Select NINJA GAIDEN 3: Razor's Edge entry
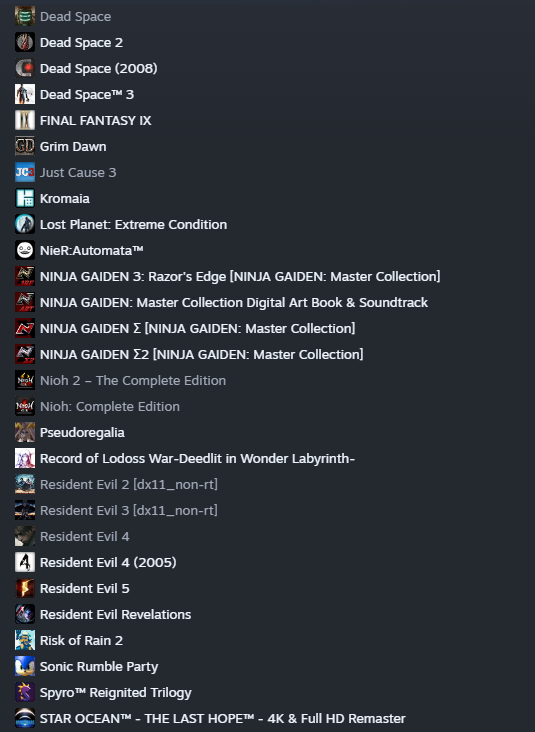 point(240,276)
